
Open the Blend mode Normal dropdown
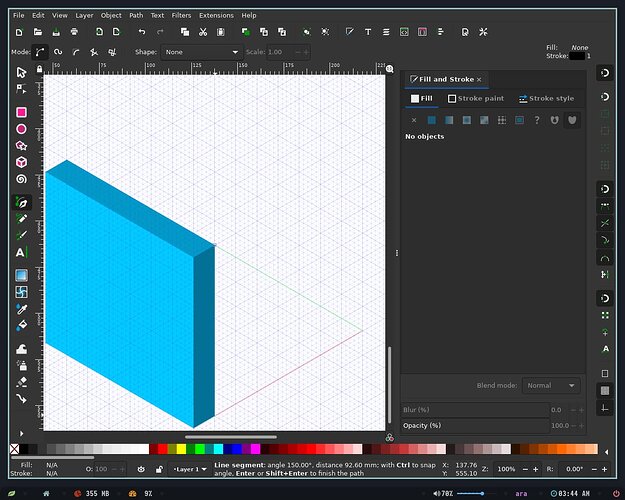tap(550, 386)
